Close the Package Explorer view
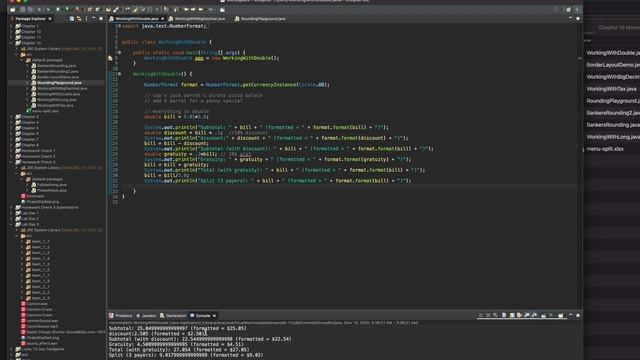640x360 pixels. coord(50,19)
